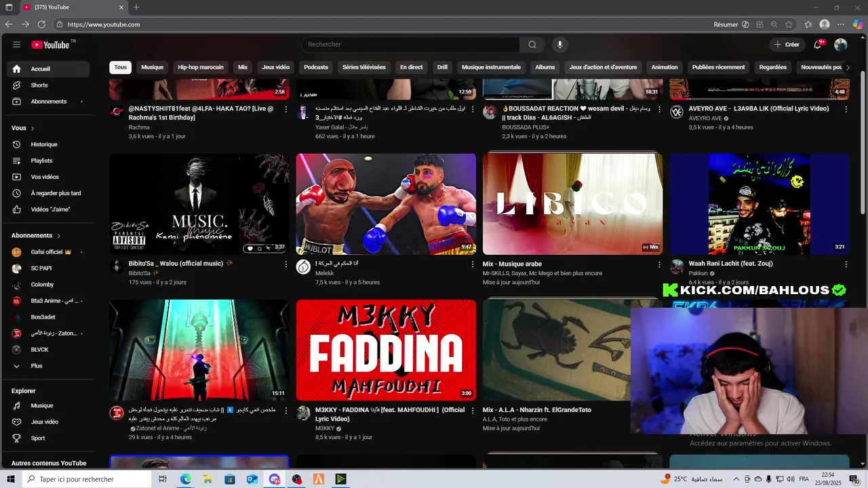Open BLVCK channel subscription
This screenshot has width=868, height=488.
pos(48,350)
